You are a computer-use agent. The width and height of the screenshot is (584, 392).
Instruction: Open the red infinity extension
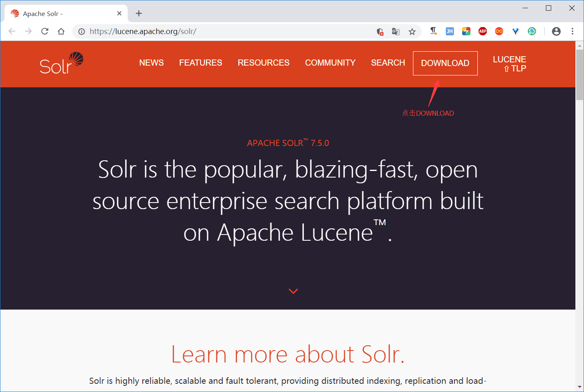click(499, 31)
